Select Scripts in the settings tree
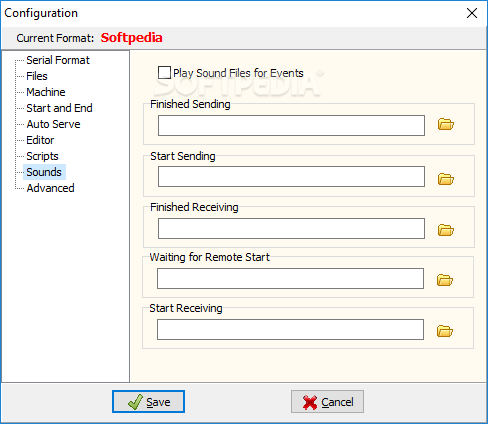Image resolution: width=488 pixels, height=424 pixels. pos(42,156)
